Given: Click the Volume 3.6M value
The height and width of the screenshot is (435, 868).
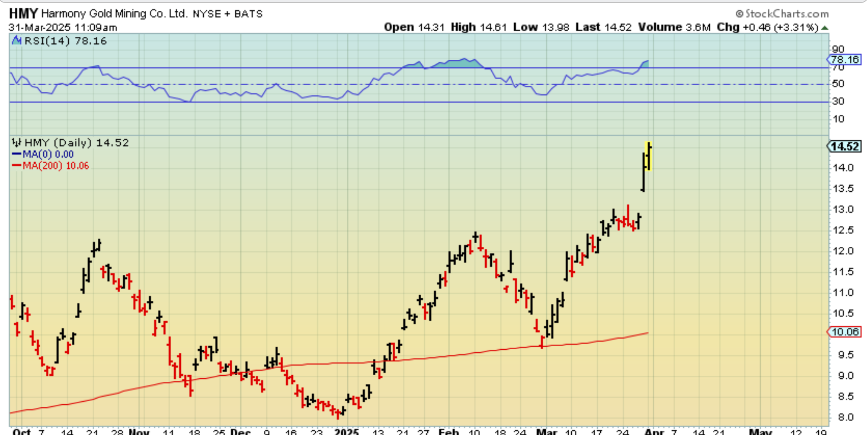Looking at the screenshot, I should (674, 27).
